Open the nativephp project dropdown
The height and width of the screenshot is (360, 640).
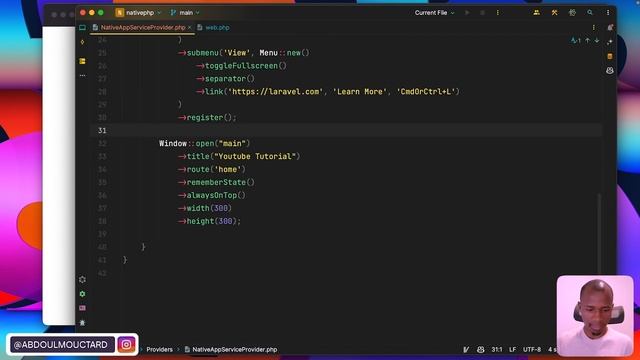click(139, 13)
